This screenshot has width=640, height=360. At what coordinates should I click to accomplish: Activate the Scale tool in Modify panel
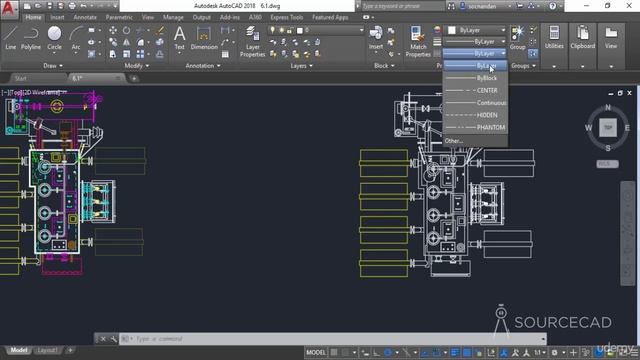127,54
